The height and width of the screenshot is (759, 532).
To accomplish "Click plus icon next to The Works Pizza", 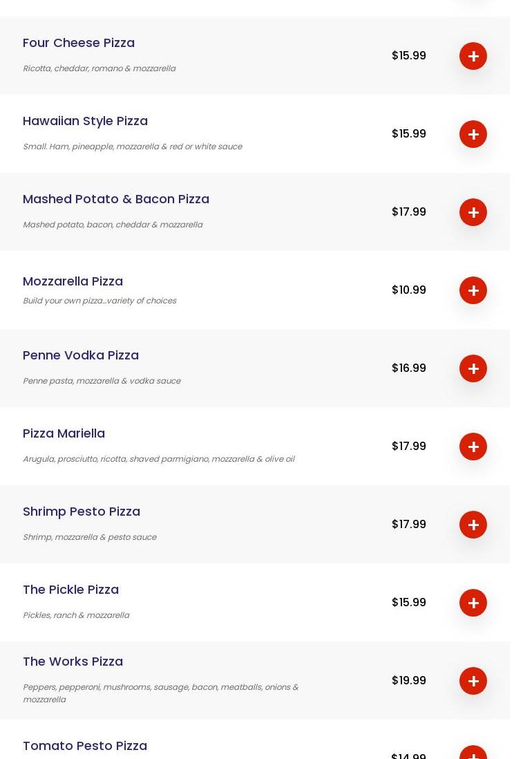I will click(473, 681).
